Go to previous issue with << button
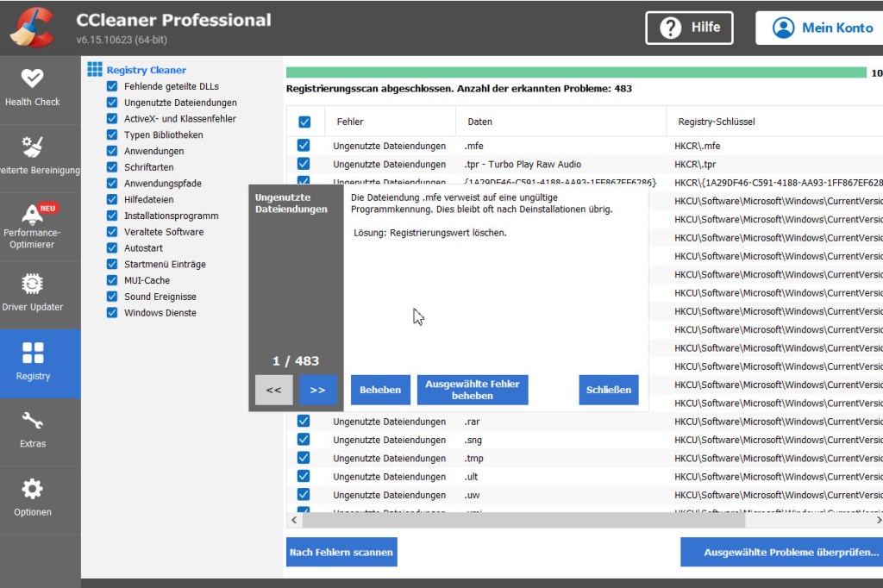Viewport: 883px width, 588px height. pos(273,390)
